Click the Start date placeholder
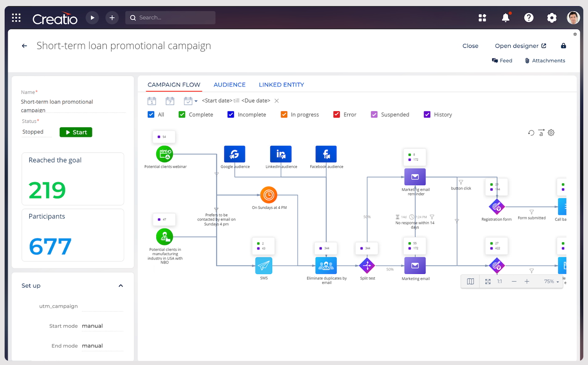The height and width of the screenshot is (365, 588). point(217,101)
